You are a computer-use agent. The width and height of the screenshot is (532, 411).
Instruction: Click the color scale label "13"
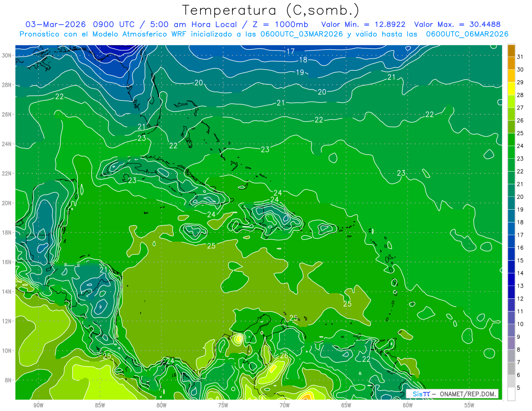pos(520,286)
